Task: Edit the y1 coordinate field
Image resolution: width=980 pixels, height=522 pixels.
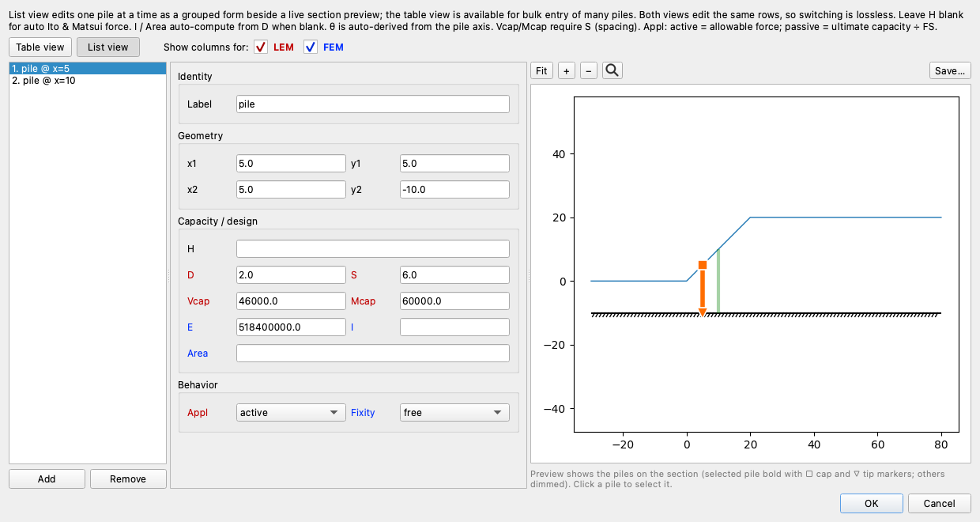Action: click(x=454, y=164)
